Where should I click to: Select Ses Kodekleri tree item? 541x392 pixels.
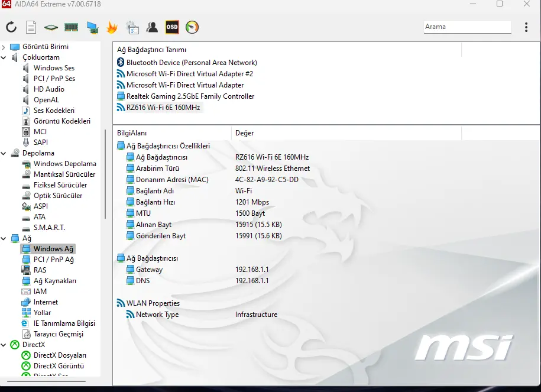point(54,111)
